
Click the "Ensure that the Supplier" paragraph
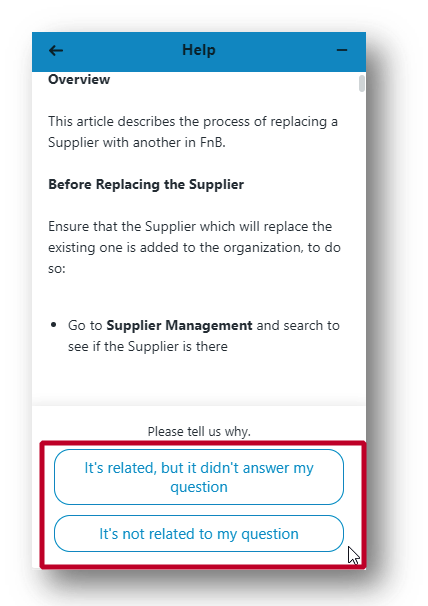[194, 247]
